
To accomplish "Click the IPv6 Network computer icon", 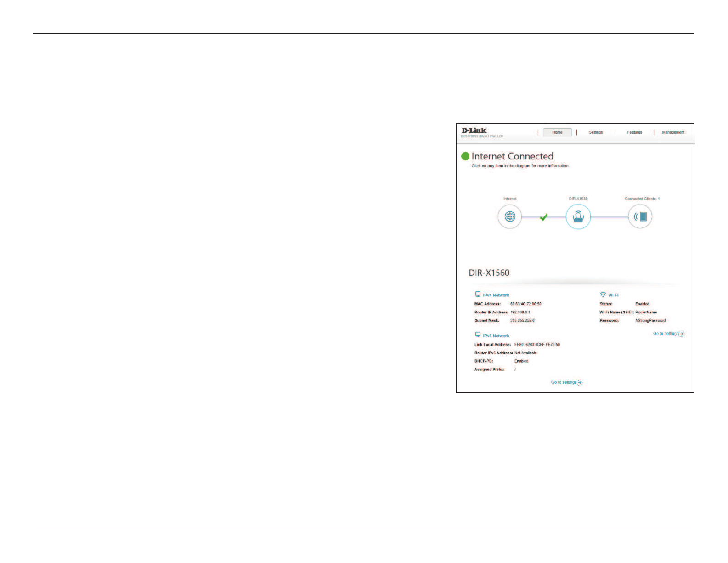I will 478,335.
